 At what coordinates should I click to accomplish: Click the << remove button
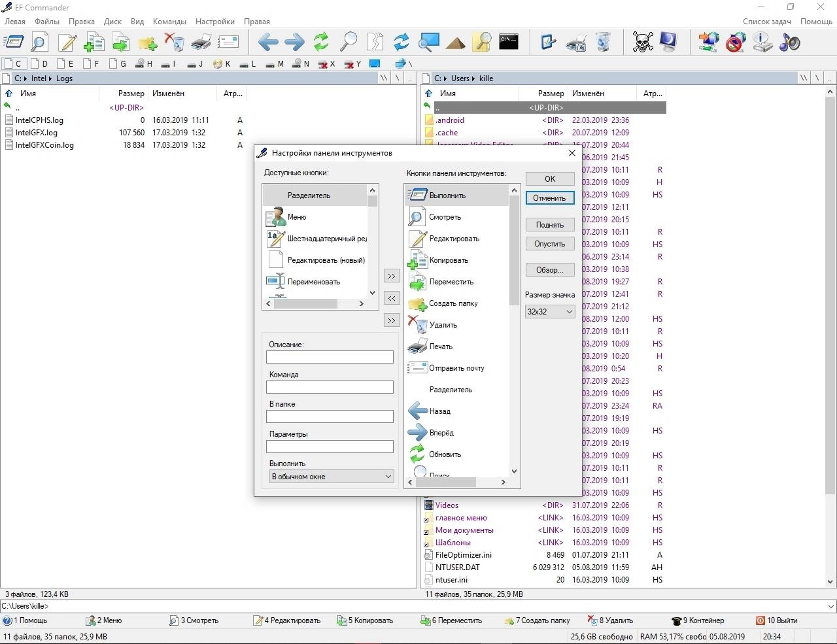[x=392, y=297]
